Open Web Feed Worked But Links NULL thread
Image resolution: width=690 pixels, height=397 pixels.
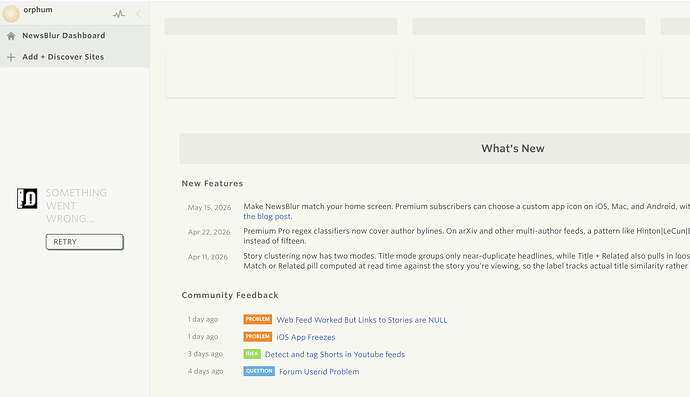[362, 320]
